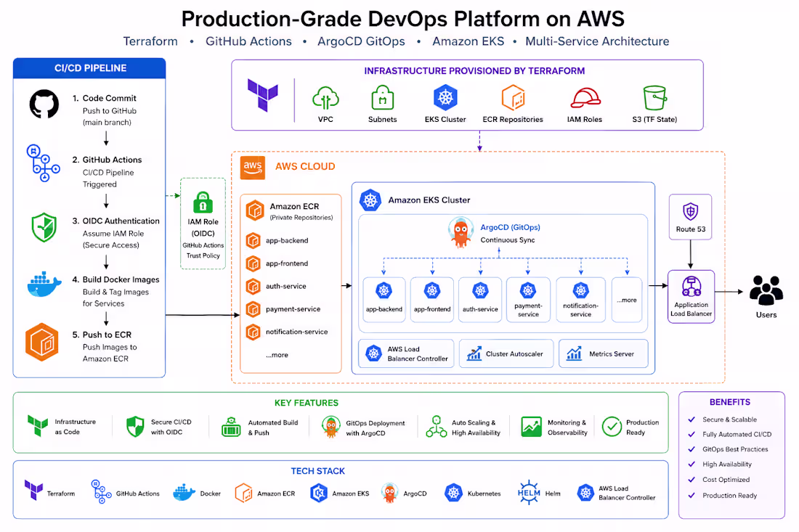This screenshot has height=532, width=799.
Task: Click the AWS Load Balancer Controller icon in the cluster
Action: [373, 353]
